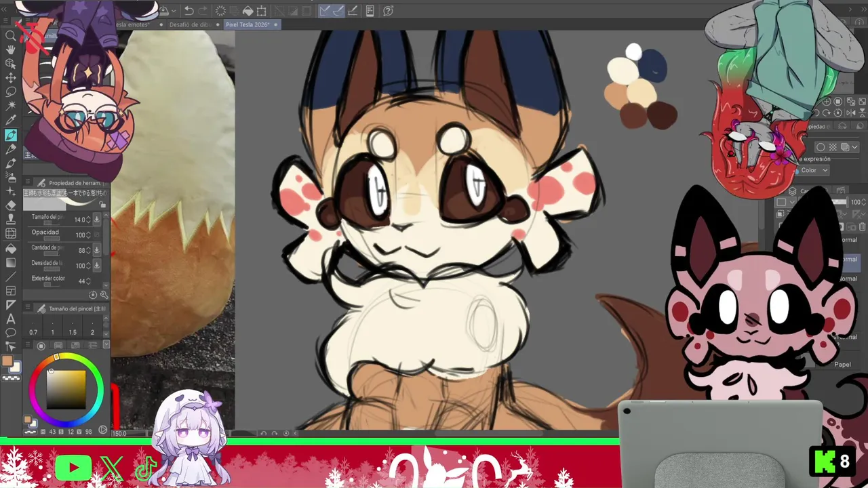Open the help speech-bubble icon
Screen dimensions: 868x488
[x=388, y=11]
